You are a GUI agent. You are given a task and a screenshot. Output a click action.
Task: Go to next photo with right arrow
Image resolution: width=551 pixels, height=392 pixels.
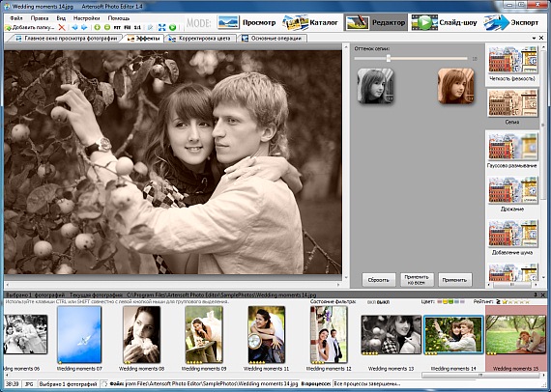pos(84,27)
